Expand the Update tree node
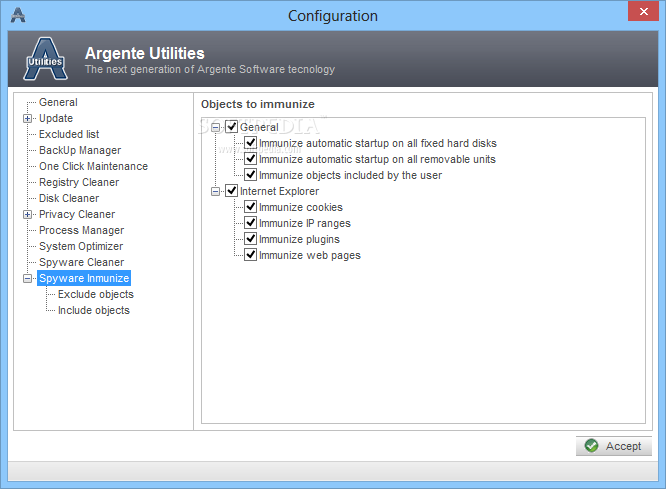 coord(27,119)
